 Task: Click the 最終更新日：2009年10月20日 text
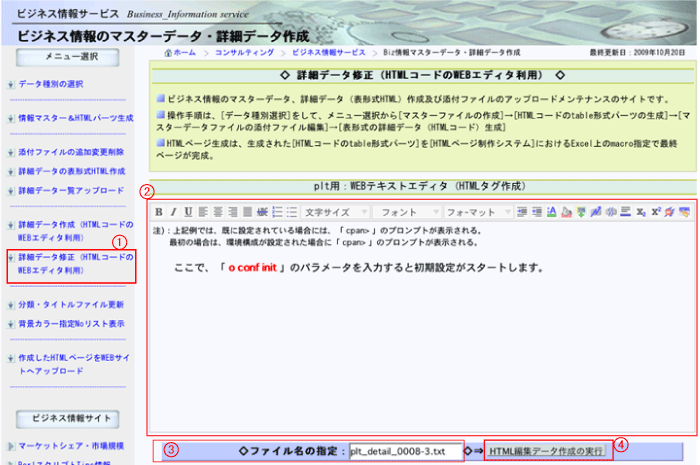637,53
